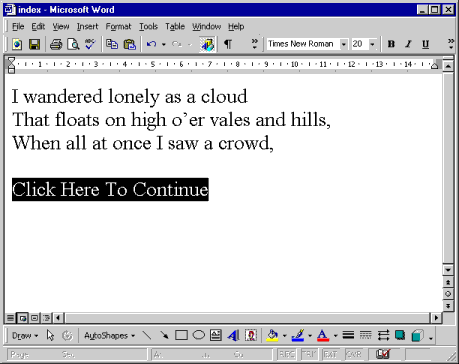
Task: Open Arrow Style options in the Drawing toolbar
Action: (383, 335)
